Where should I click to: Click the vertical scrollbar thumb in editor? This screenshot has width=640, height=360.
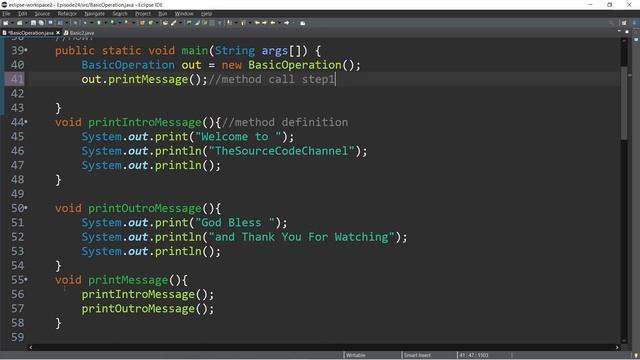624,102
